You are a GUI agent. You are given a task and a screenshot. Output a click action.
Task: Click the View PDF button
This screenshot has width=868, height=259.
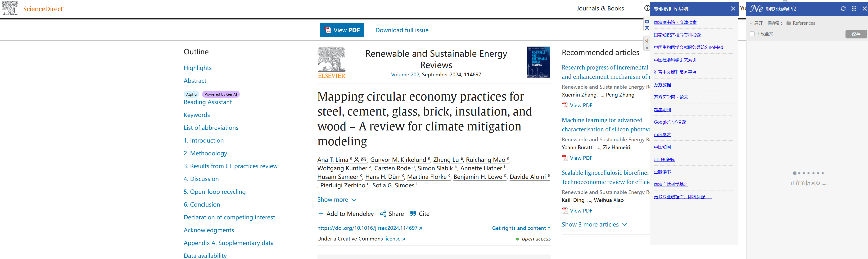[x=342, y=30]
